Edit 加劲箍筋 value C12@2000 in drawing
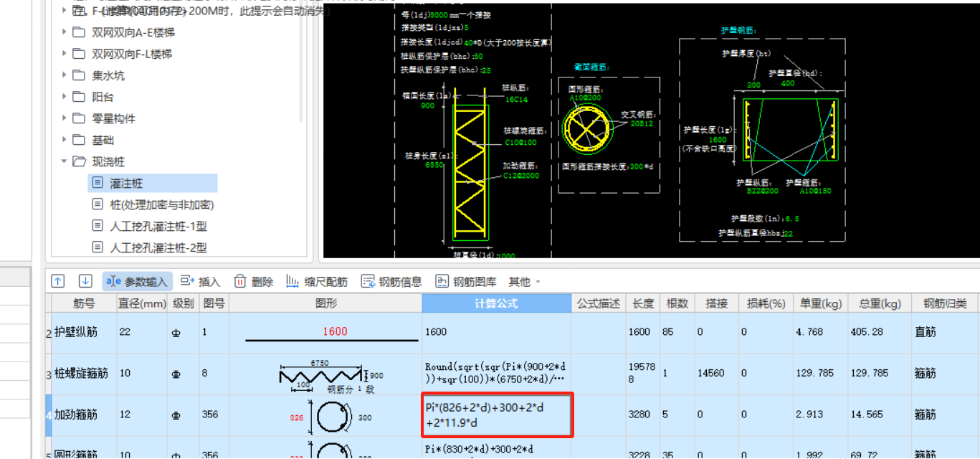 coord(520,175)
